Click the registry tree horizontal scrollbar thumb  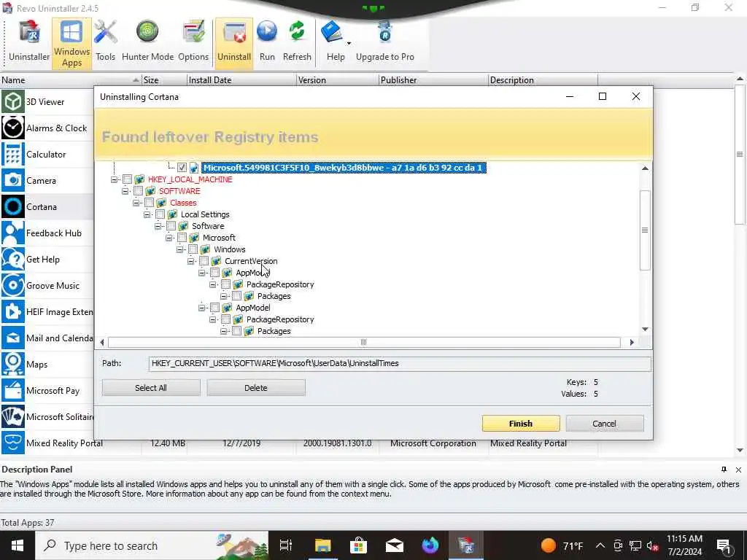tap(364, 342)
